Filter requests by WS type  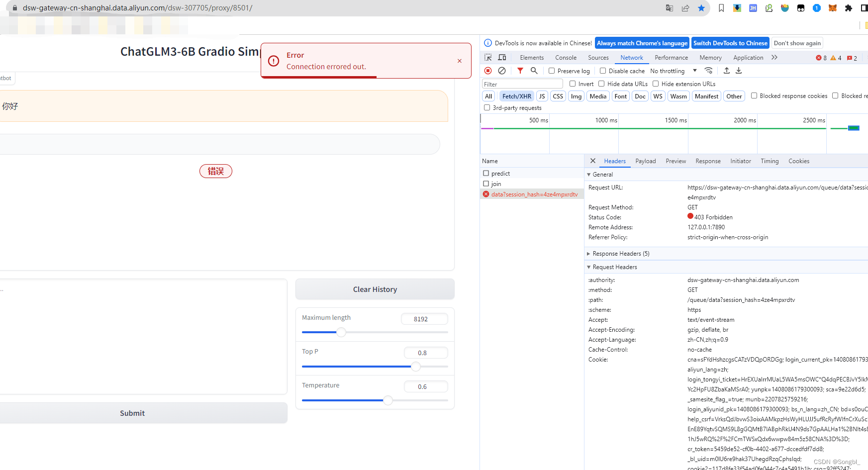[658, 96]
